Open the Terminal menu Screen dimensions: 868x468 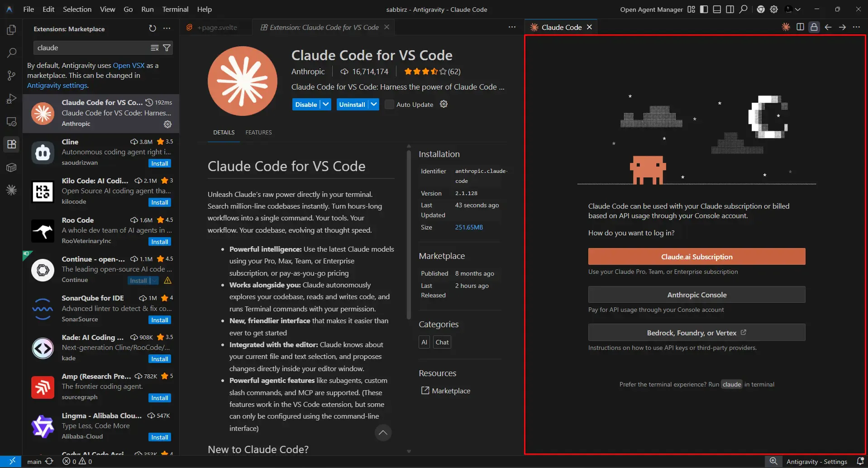[175, 9]
